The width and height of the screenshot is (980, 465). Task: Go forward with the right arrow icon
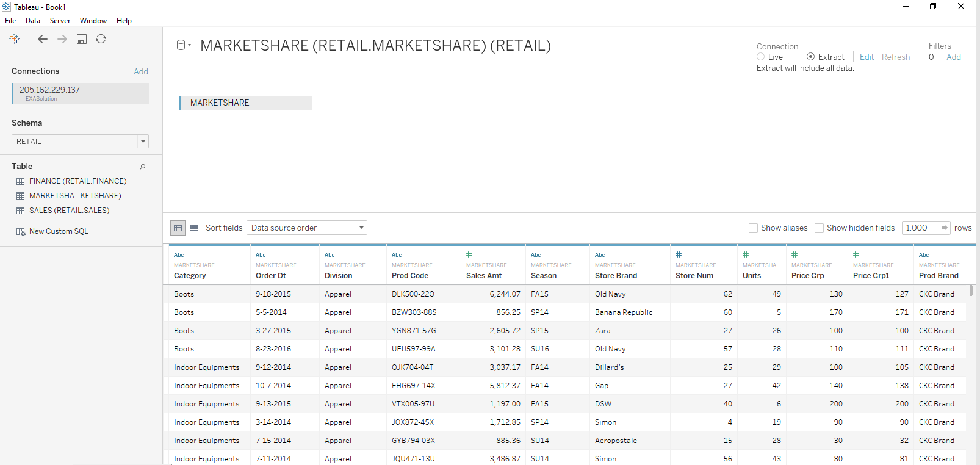tap(62, 39)
